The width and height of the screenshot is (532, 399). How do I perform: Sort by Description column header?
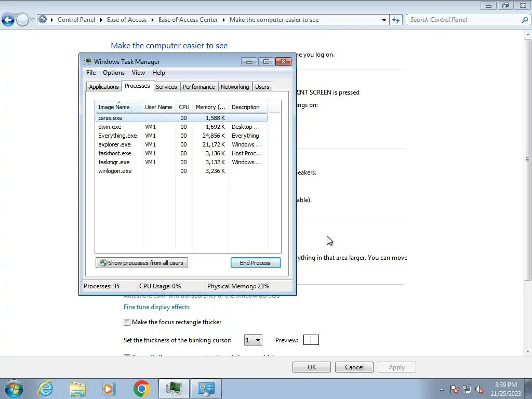pos(248,107)
